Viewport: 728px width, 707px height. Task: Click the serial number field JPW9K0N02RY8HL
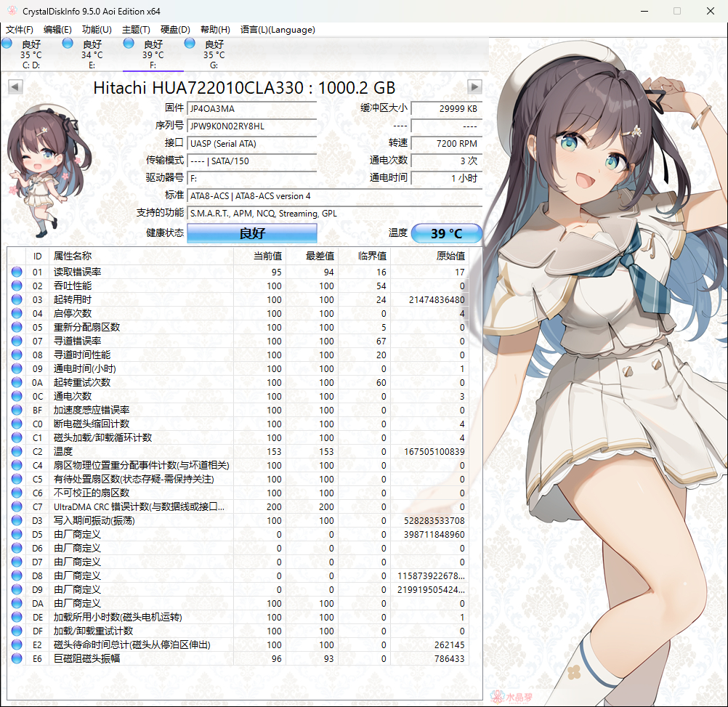(252, 126)
